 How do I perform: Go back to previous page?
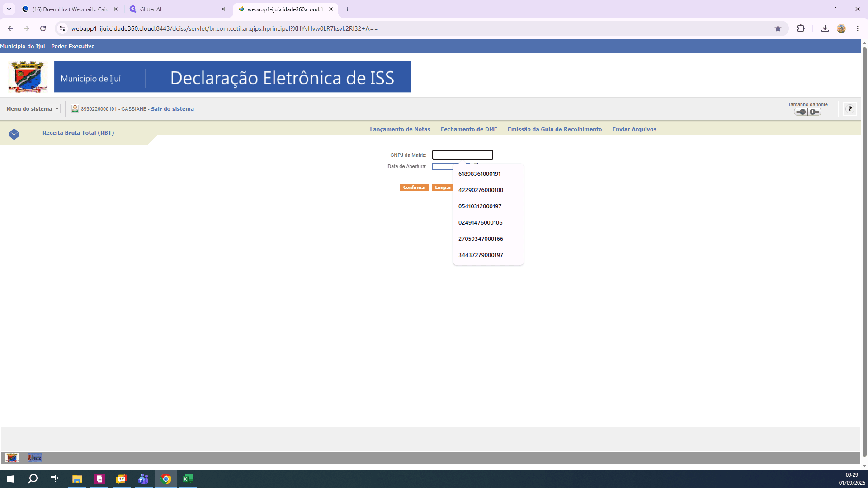[10, 28]
